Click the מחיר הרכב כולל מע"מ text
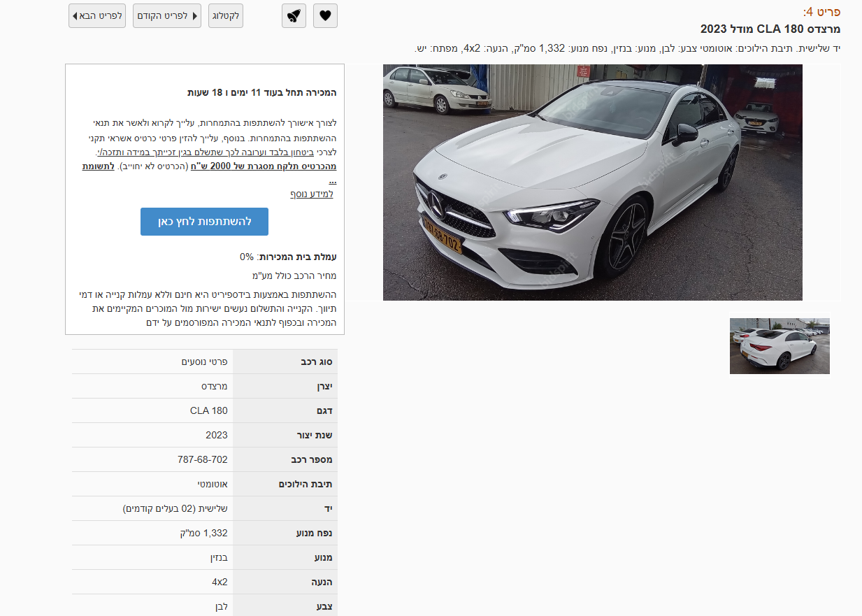 tap(294, 275)
